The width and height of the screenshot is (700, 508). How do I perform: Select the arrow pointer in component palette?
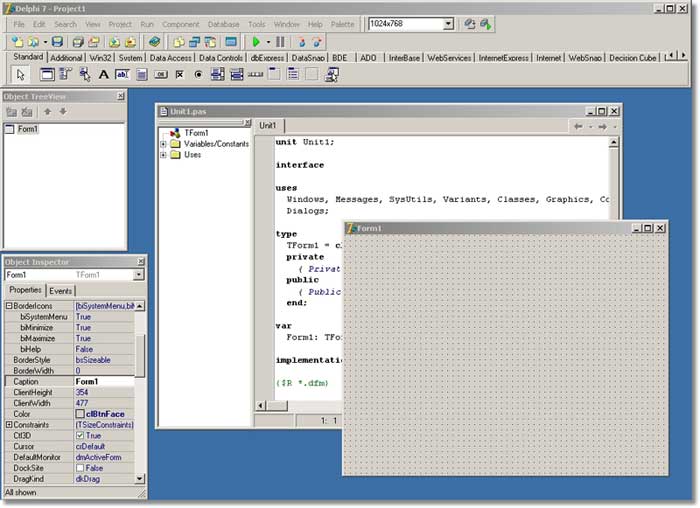click(x=20, y=74)
